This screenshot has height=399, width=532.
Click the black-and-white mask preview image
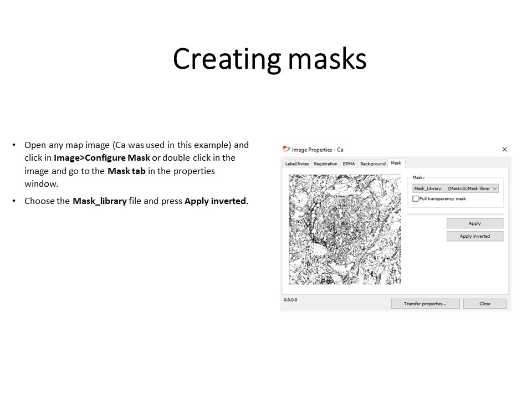[x=344, y=229]
